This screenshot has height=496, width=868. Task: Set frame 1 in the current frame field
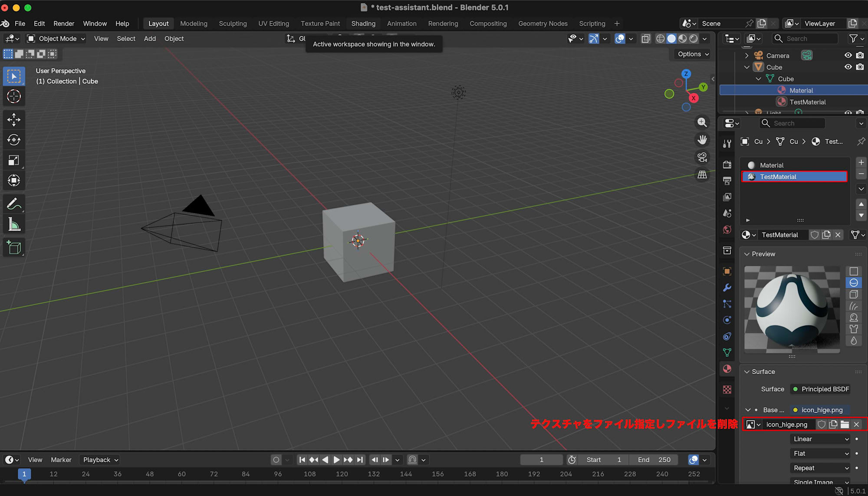[x=541, y=460]
